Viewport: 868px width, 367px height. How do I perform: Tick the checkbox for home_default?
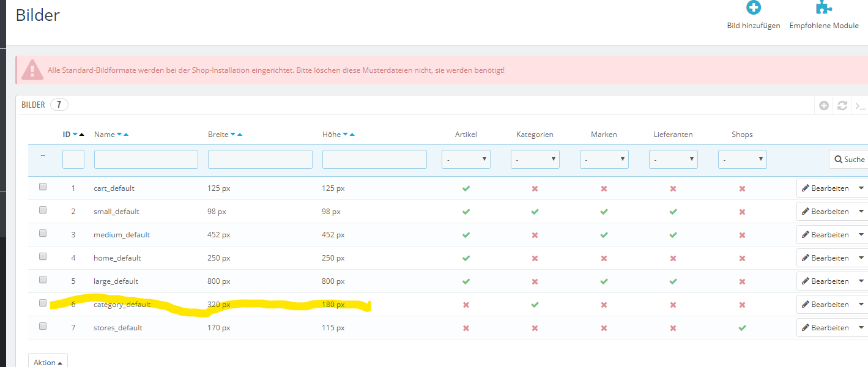click(43, 257)
